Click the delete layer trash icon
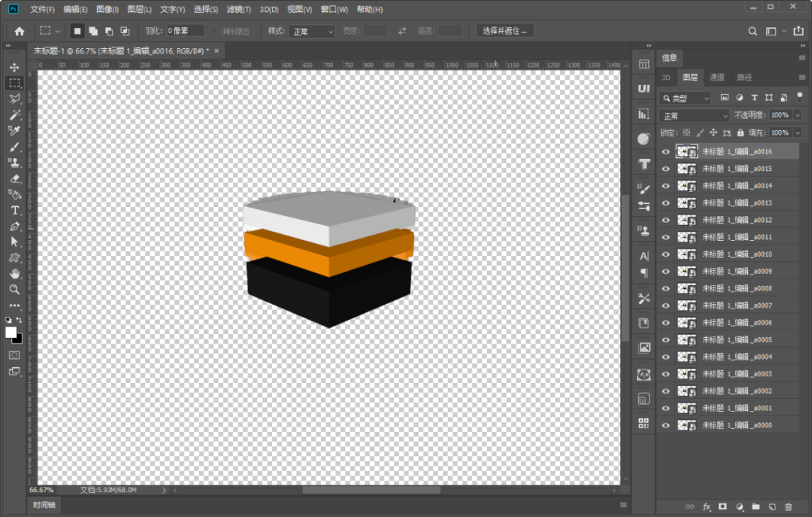The height and width of the screenshot is (517, 812). [x=788, y=507]
